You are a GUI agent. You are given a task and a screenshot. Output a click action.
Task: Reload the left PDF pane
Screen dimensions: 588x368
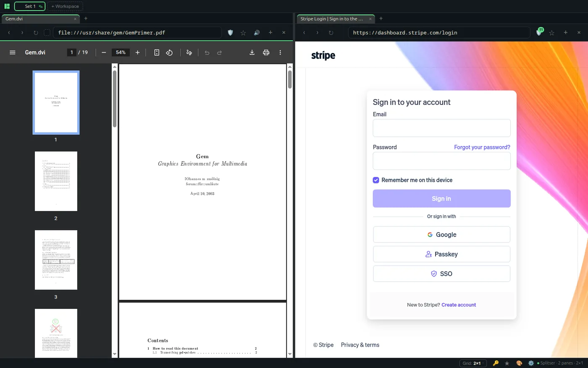(x=36, y=32)
